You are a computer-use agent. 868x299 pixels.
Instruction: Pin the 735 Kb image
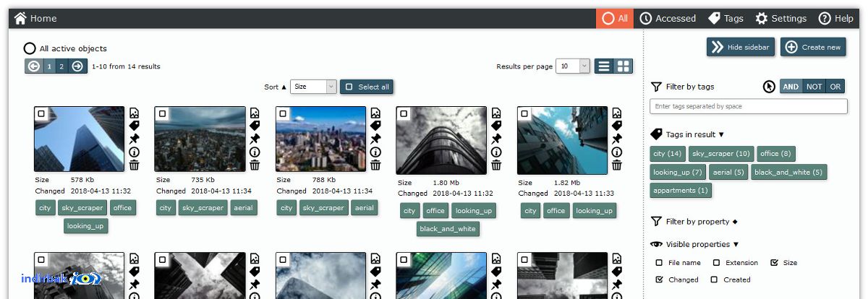255,139
